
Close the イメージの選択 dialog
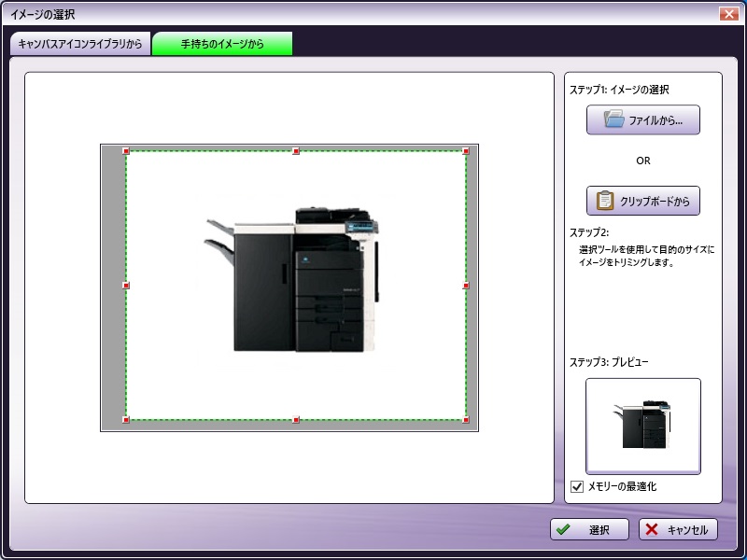click(x=729, y=14)
